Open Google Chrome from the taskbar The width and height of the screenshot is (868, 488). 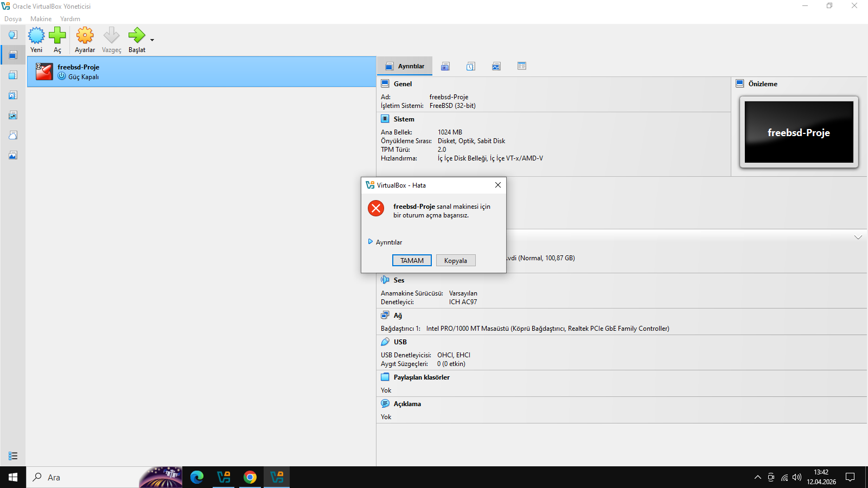[250, 477]
